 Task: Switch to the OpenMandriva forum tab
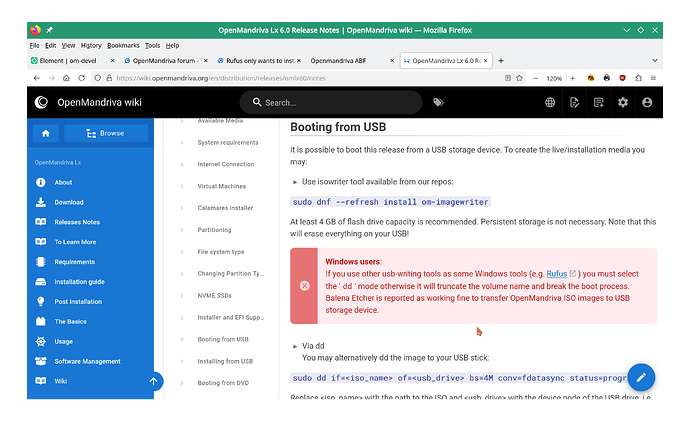[x=164, y=61]
